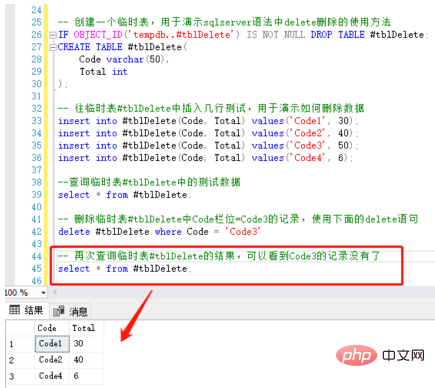
Task: Collapse the CREATE TABLE code block
Action: tap(53, 47)
